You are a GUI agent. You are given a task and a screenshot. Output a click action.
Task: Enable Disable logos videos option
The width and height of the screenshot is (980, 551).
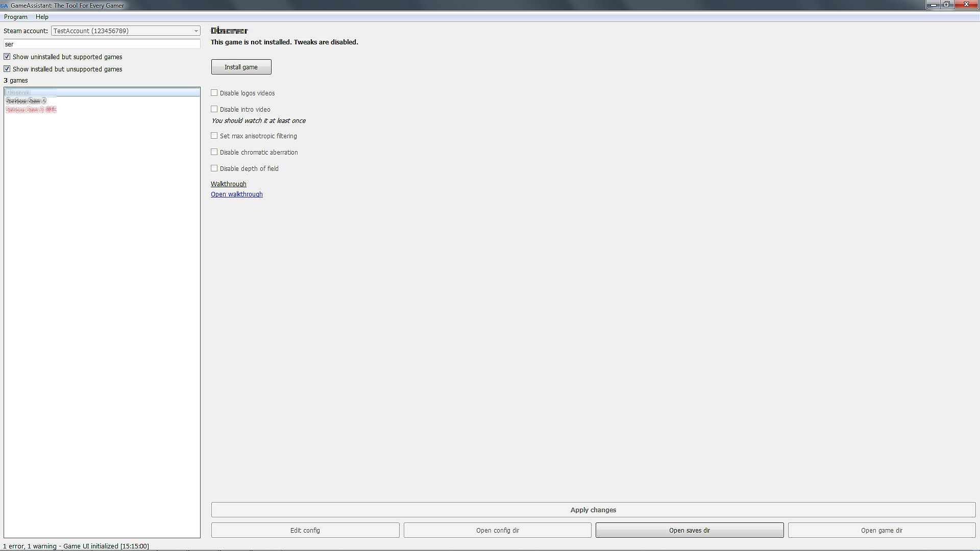coord(214,93)
